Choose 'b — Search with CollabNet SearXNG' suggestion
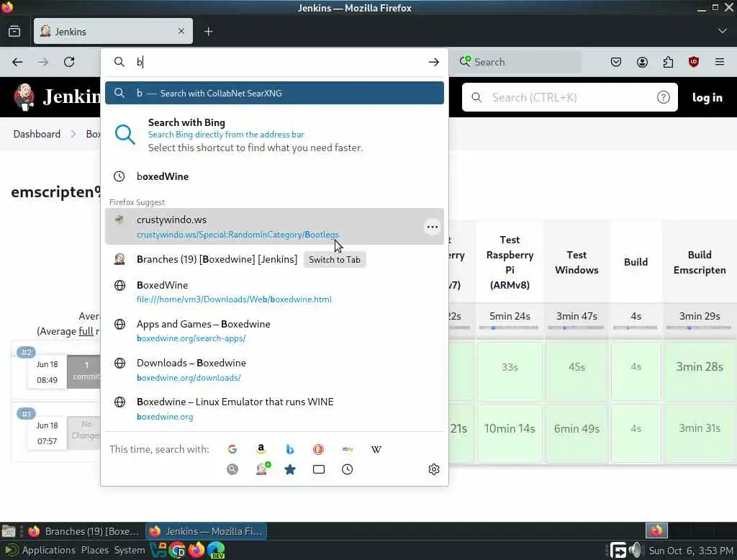The height and width of the screenshot is (560, 737). [x=274, y=93]
